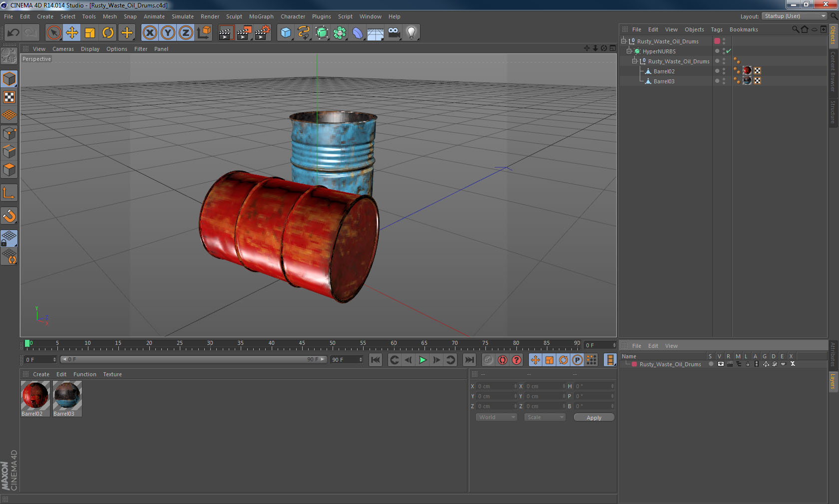Toggle autokeying button
The height and width of the screenshot is (504, 839).
click(502, 360)
